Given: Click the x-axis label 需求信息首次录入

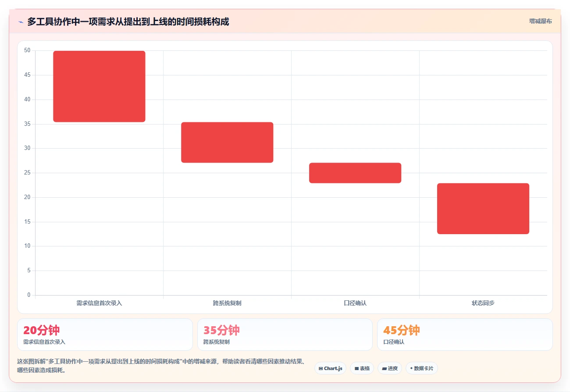Looking at the screenshot, I should (x=99, y=303).
